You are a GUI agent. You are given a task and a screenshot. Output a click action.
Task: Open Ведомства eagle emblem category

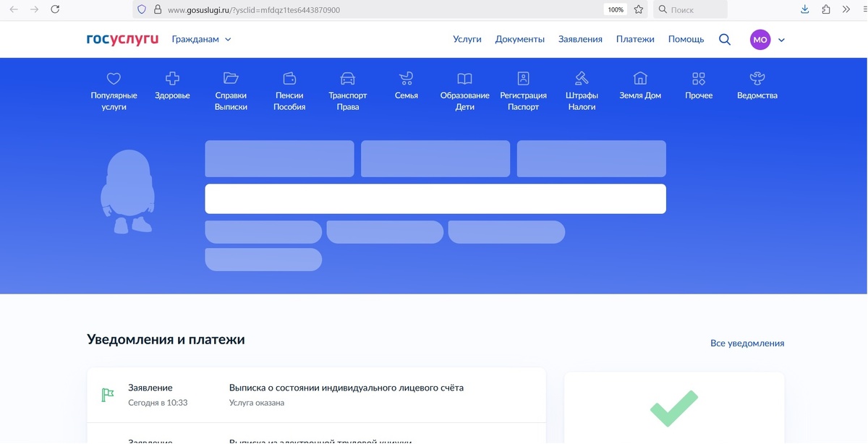click(x=757, y=85)
